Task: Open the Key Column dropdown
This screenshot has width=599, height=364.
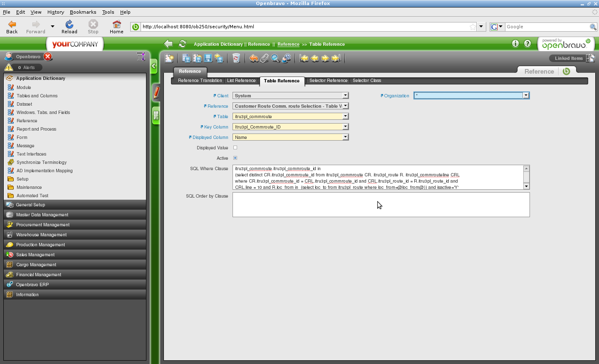Action: 345,127
